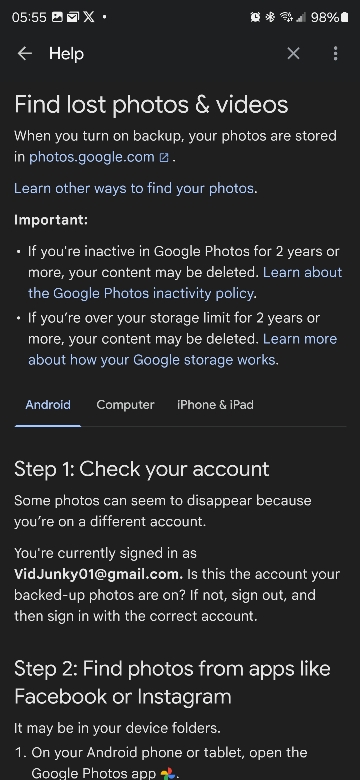Tap the Google Photos pinwheel icon
This screenshot has height=780, width=360.
tap(168, 773)
